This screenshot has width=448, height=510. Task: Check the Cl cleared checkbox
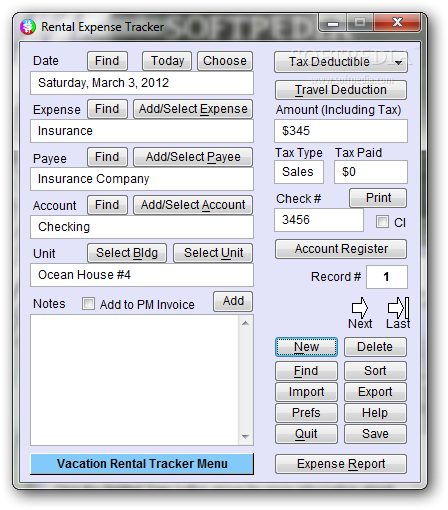382,221
